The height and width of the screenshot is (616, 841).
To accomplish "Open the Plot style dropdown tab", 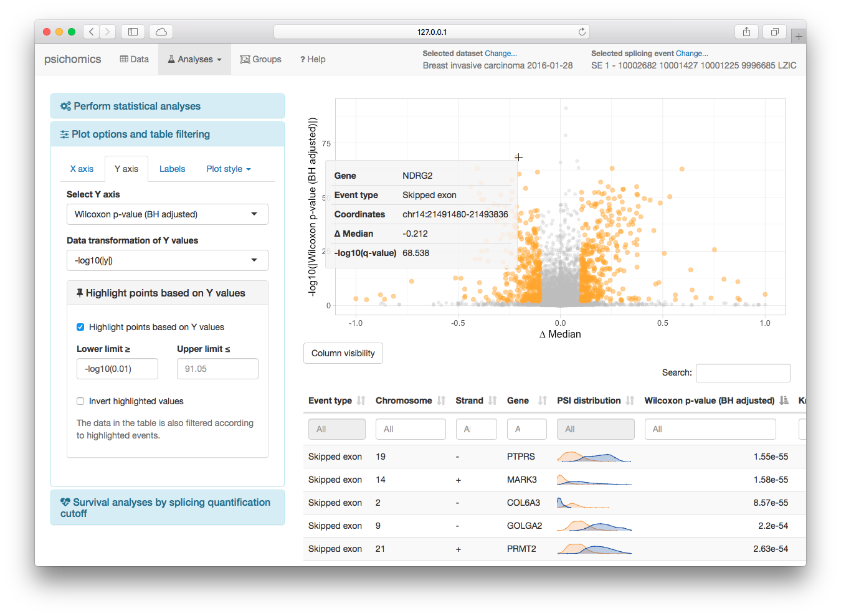I will [x=229, y=169].
